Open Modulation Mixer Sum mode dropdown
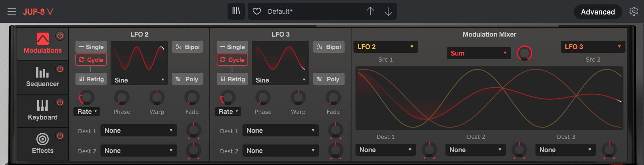Viewport: 644px width, 165px height. (479, 53)
